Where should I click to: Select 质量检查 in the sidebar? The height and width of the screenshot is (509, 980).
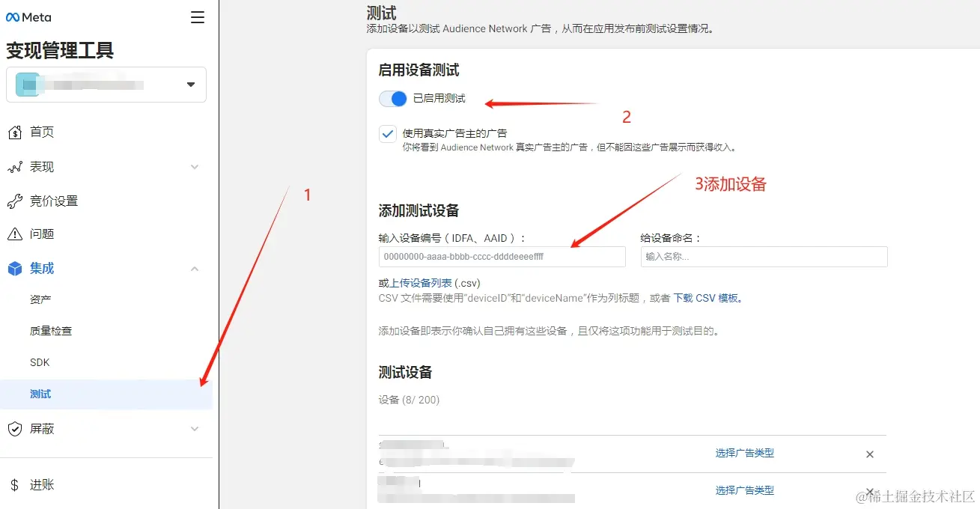coord(49,330)
